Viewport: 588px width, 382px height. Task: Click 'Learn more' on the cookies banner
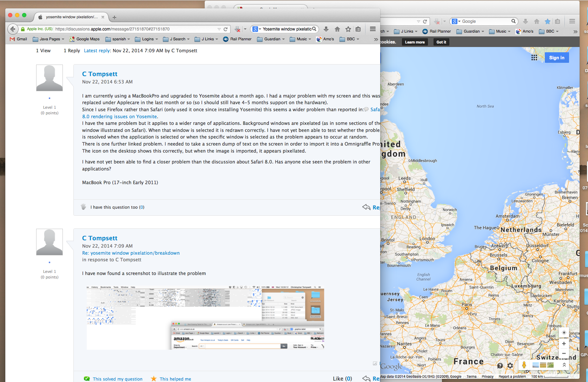415,42
